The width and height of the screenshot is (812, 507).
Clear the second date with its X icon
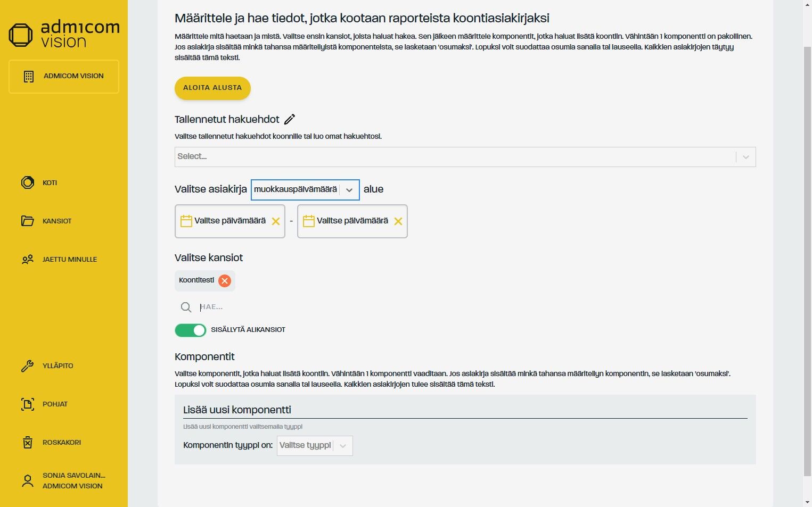pyautogui.click(x=398, y=221)
